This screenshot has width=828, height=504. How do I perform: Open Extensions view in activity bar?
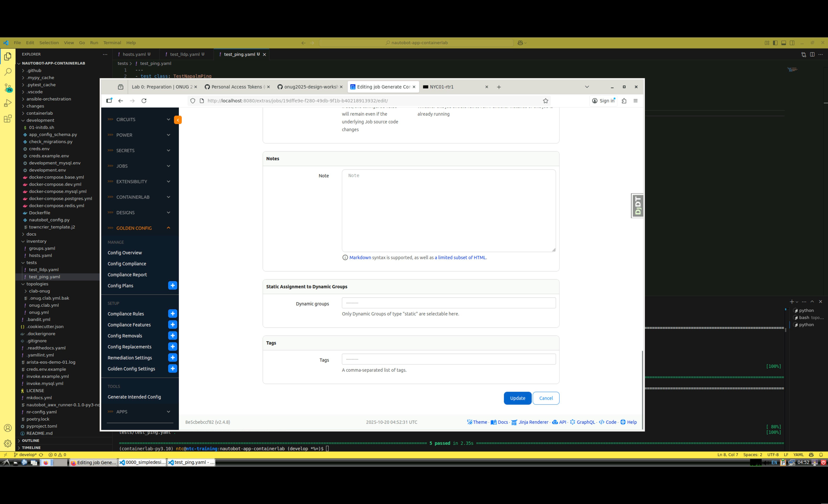(x=8, y=119)
